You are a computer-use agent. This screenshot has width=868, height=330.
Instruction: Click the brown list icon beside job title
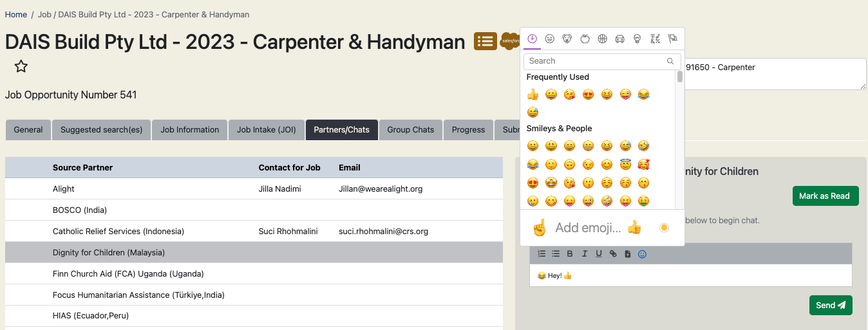486,41
